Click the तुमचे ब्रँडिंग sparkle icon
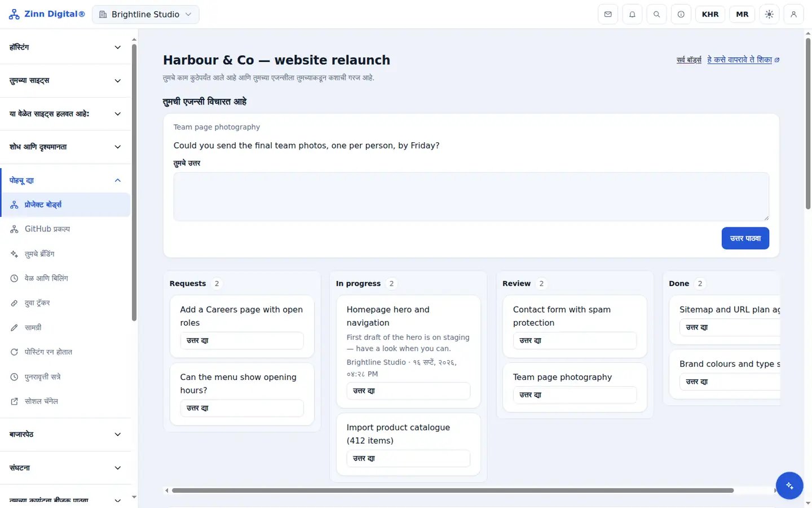 pos(15,254)
